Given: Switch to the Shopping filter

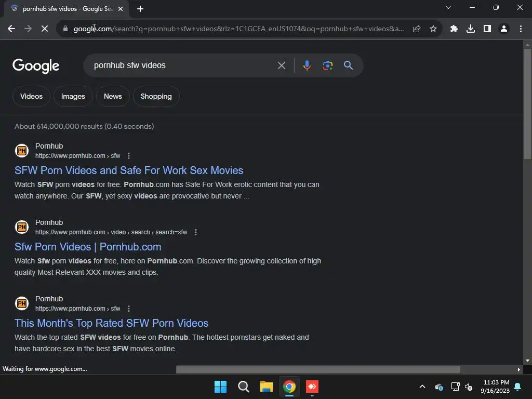Looking at the screenshot, I should 156,96.
